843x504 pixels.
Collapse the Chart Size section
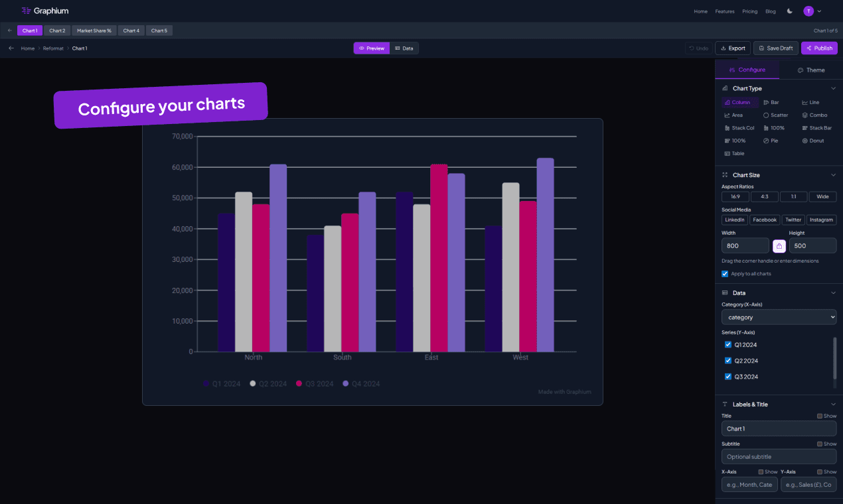click(x=833, y=174)
